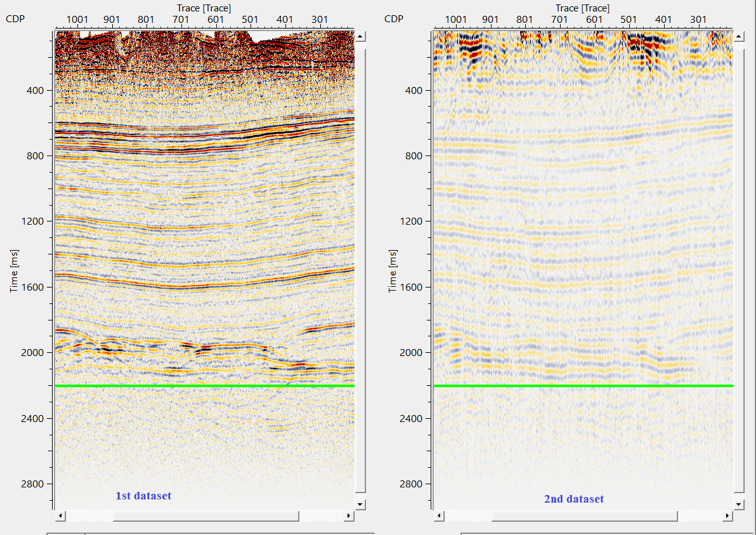Viewport: 756px width, 535px height.
Task: Click the "Trace [Trace]" axis title above 2nd dataset
Action: point(582,8)
